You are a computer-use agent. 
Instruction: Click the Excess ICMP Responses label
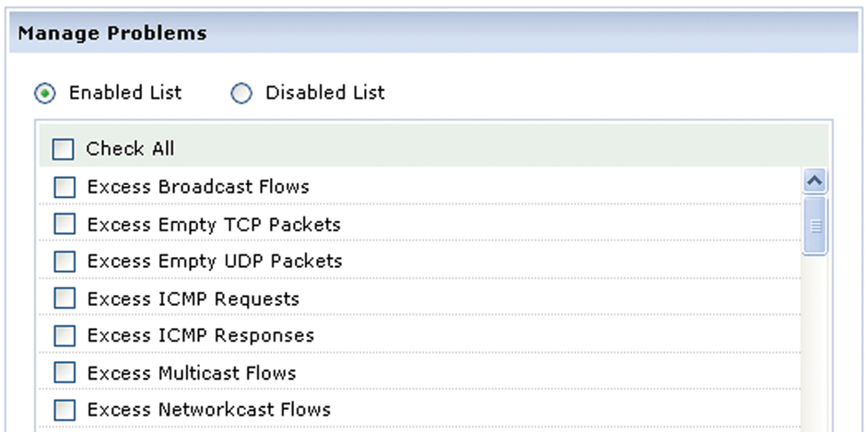click(200, 336)
